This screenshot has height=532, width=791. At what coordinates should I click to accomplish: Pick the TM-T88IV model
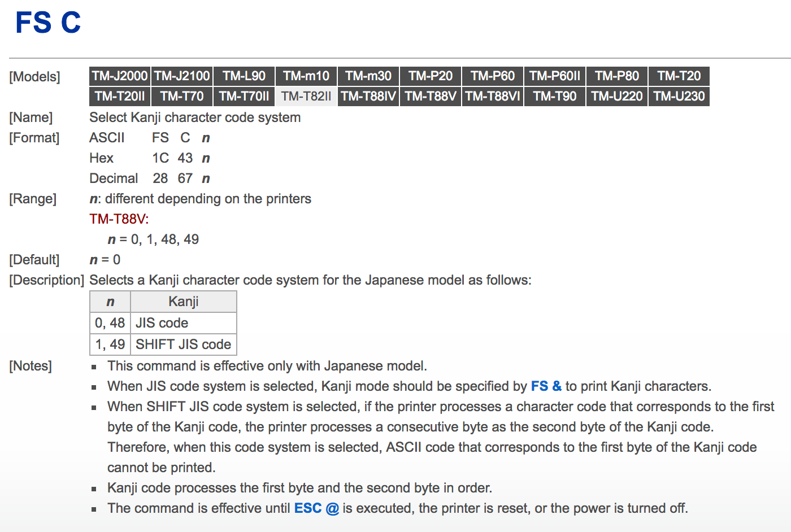point(368,97)
